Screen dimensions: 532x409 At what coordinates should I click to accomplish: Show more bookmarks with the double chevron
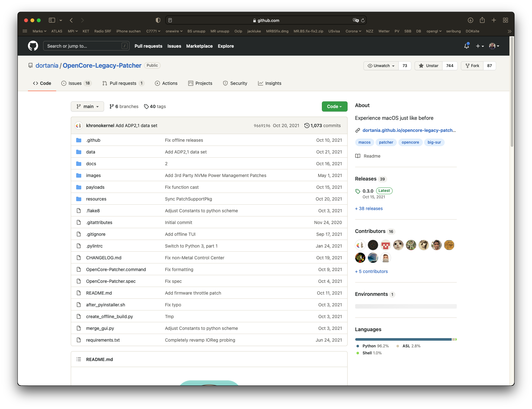pyautogui.click(x=509, y=31)
